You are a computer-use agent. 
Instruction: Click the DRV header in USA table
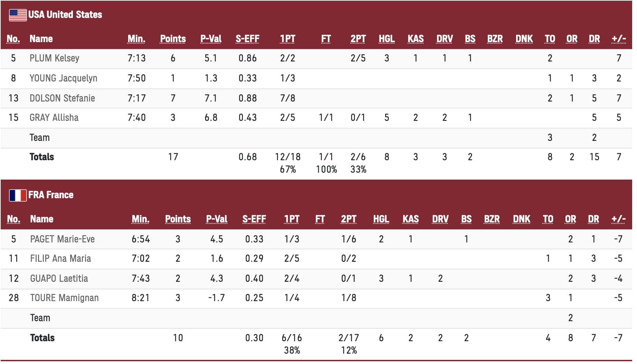pos(444,39)
